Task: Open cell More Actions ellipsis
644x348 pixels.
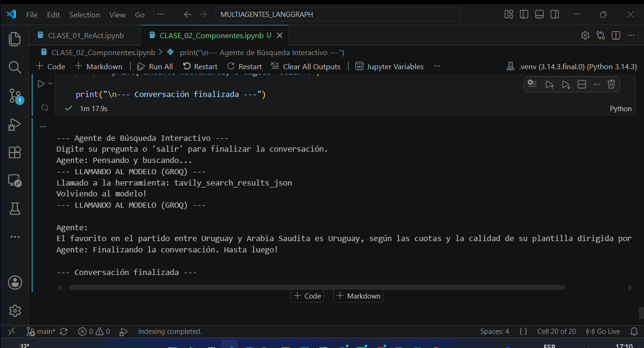Action: point(596,84)
